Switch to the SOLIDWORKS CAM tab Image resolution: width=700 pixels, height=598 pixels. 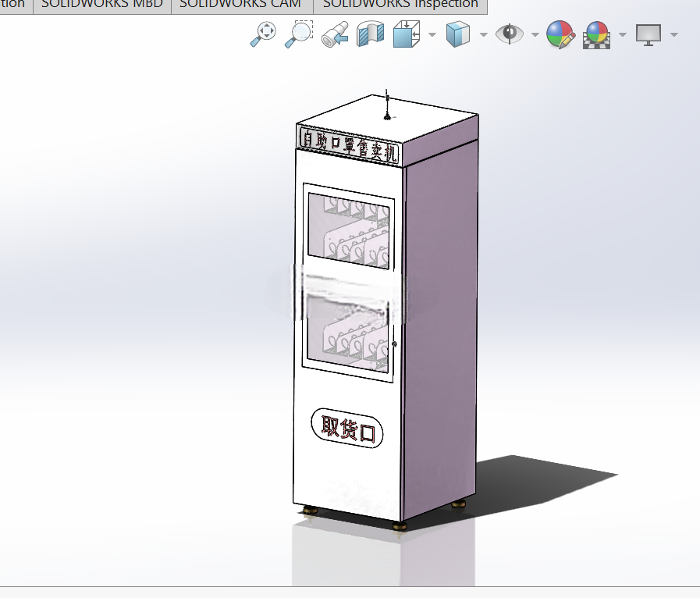240,5
